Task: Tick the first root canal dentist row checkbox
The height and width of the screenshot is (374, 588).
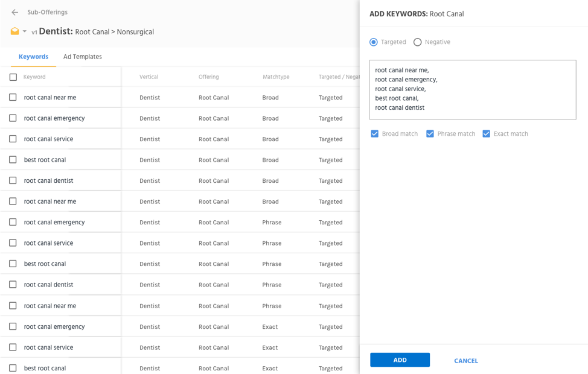Action: coord(13,180)
